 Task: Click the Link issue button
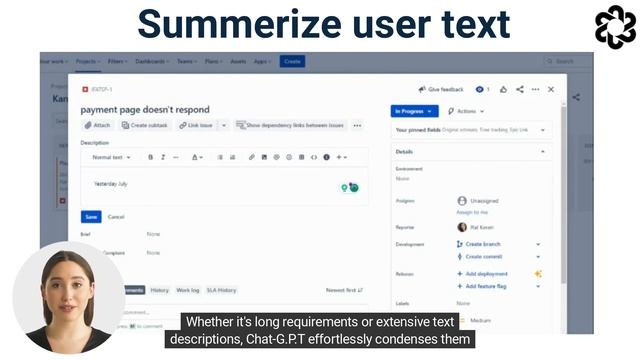[196, 125]
